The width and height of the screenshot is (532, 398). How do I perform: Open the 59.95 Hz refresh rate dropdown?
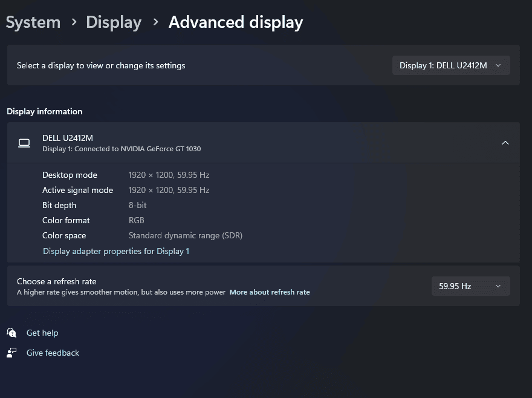(x=470, y=286)
